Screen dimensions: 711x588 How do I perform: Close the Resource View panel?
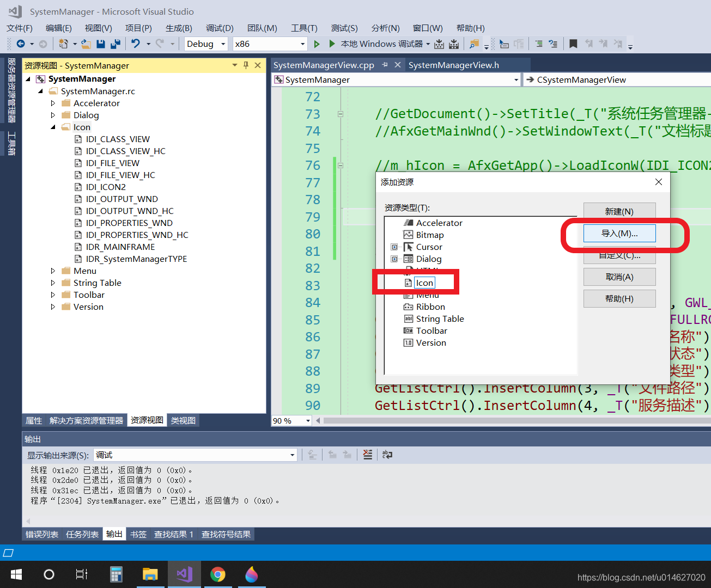[x=258, y=65]
